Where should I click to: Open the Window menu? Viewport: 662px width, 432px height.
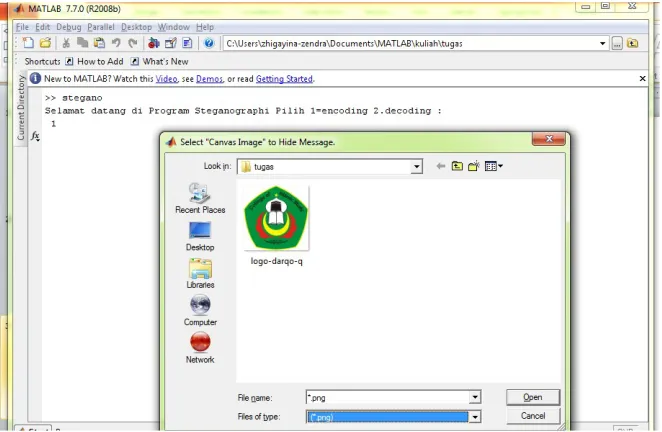tap(174, 27)
